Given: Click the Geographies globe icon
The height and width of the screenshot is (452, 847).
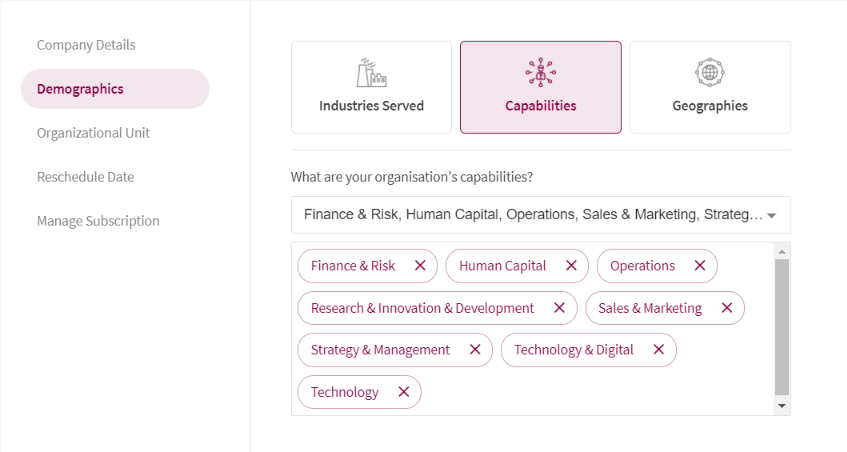Looking at the screenshot, I should pos(710,72).
